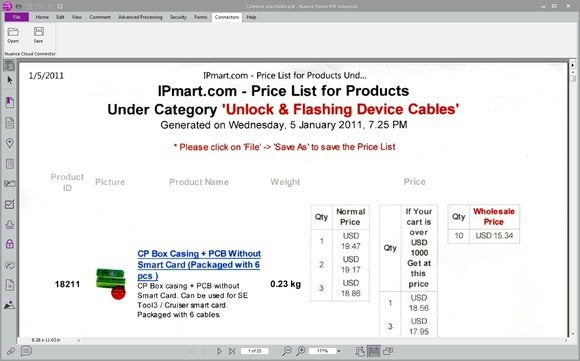Go to the next page

(x=219, y=351)
